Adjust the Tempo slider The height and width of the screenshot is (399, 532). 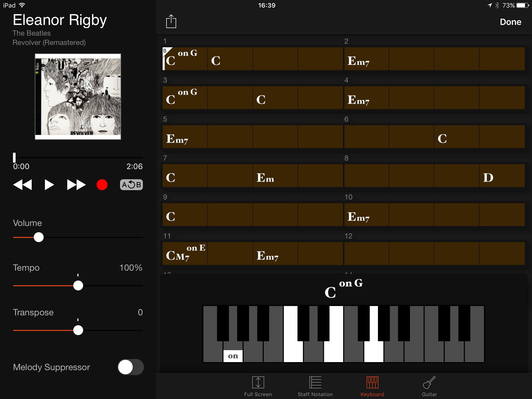coord(78,285)
